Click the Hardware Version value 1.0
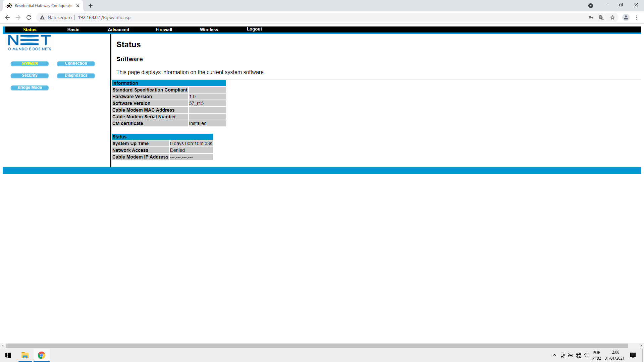644x362 pixels. pyautogui.click(x=192, y=97)
